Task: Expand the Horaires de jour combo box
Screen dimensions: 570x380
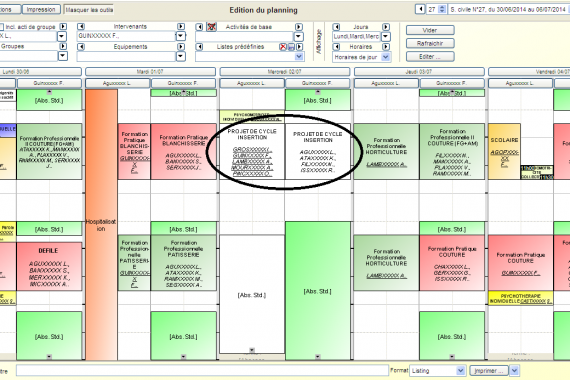Action: pyautogui.click(x=386, y=57)
